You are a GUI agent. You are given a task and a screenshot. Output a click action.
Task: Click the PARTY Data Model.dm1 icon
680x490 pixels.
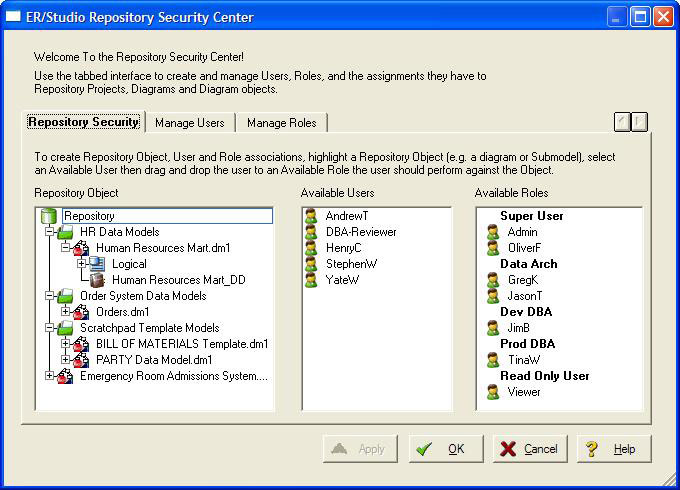click(81, 360)
